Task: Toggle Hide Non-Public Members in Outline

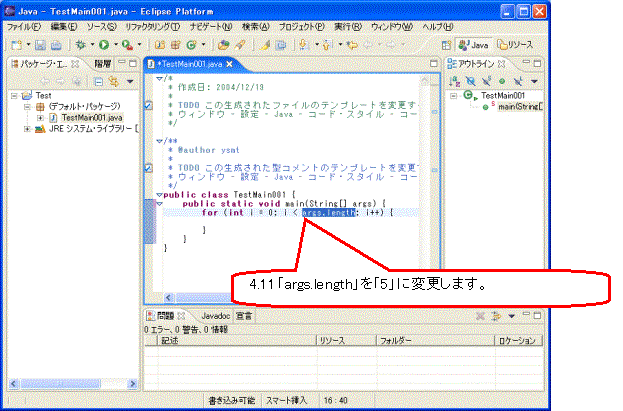Action: pos(502,81)
